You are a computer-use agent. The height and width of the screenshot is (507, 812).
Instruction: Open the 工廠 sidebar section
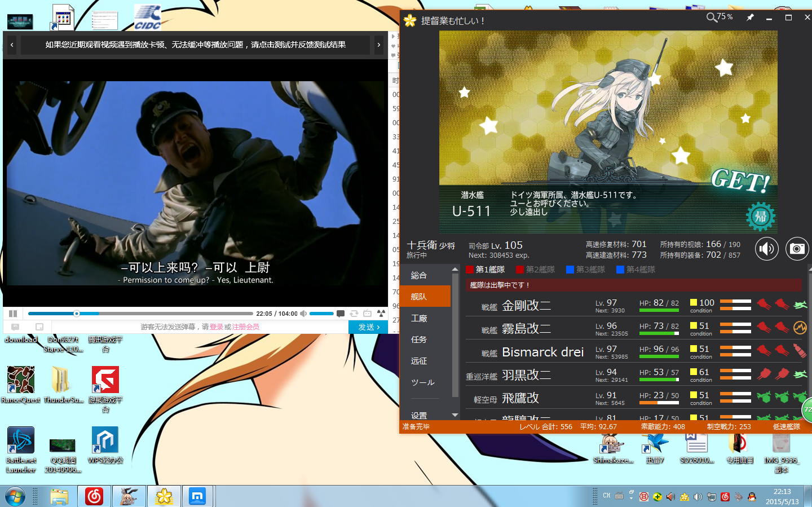pos(426,318)
